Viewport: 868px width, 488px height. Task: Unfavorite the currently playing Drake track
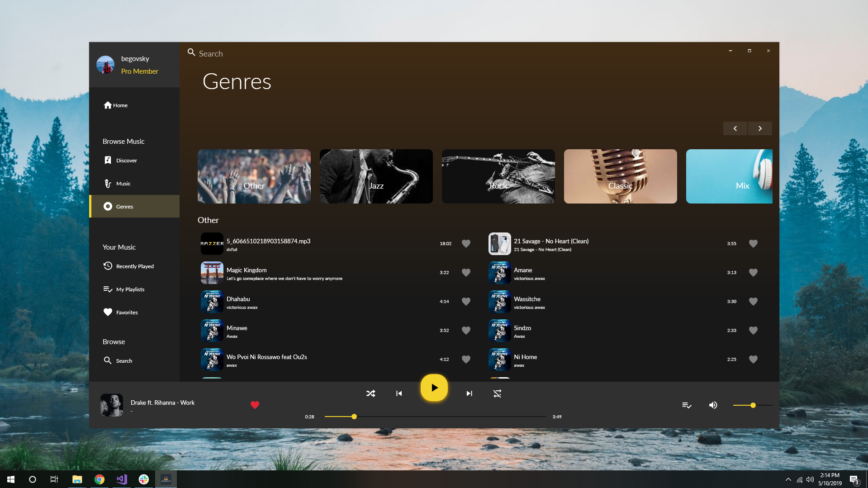(x=255, y=405)
